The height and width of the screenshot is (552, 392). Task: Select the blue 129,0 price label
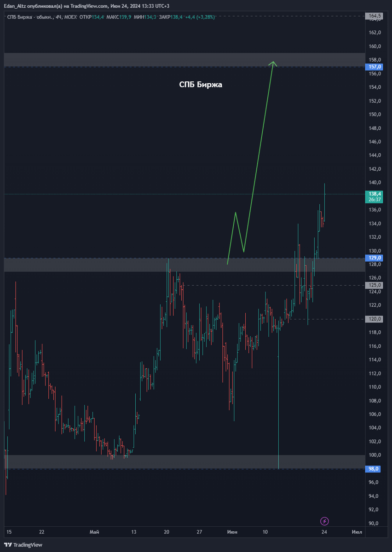pyautogui.click(x=373, y=258)
